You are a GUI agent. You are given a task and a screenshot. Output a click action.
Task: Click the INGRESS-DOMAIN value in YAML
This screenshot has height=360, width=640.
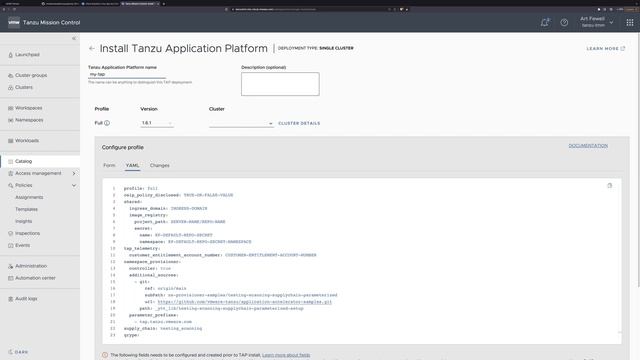click(189, 209)
